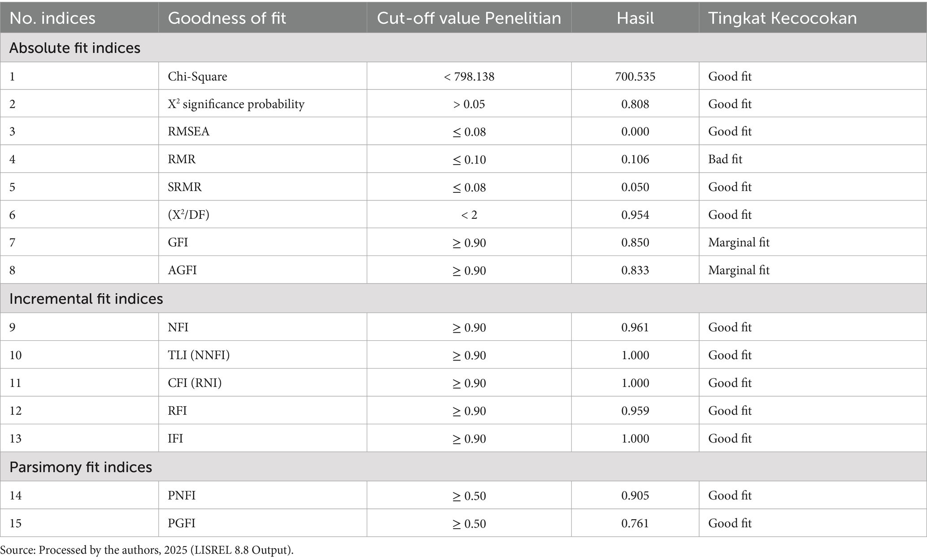927x560 pixels.
Task: Select '≥ 0.90' in the NFI row
Action: 469,328
